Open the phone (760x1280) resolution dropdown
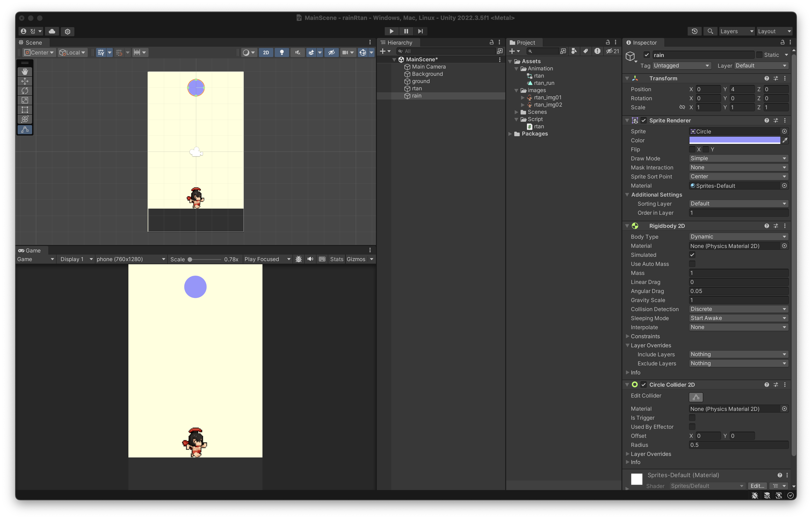The image size is (812, 519). pyautogui.click(x=131, y=259)
